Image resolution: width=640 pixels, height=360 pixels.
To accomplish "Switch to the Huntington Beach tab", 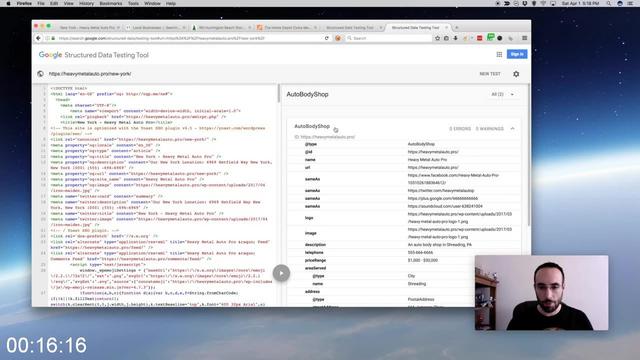I will tap(221, 27).
